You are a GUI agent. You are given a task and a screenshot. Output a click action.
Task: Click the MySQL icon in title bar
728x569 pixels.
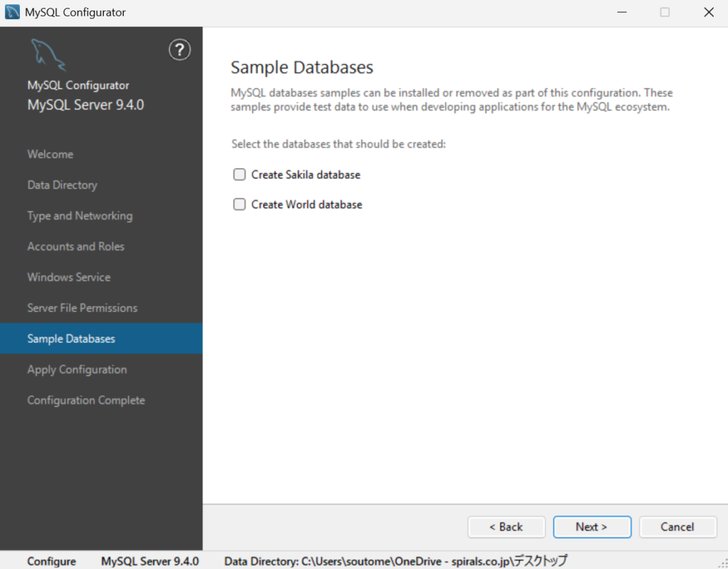tap(12, 12)
